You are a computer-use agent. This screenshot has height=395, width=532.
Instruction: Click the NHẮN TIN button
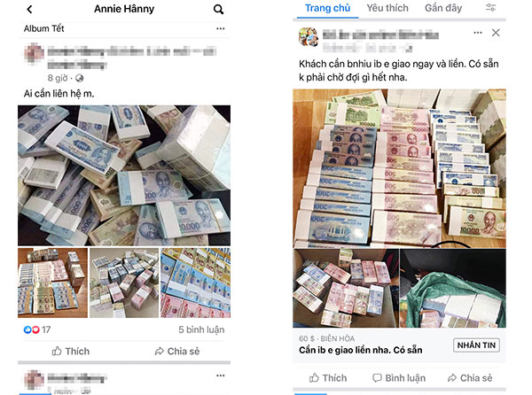(476, 345)
